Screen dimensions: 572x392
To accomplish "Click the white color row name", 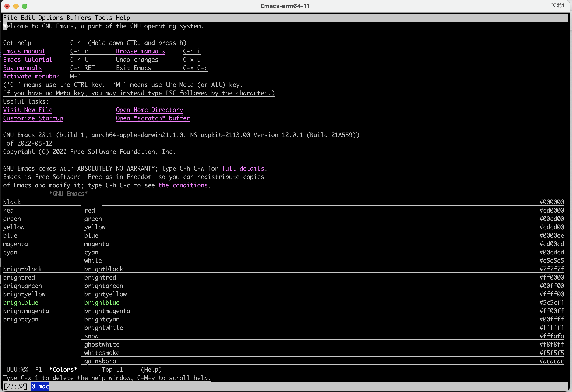I will coord(93,260).
